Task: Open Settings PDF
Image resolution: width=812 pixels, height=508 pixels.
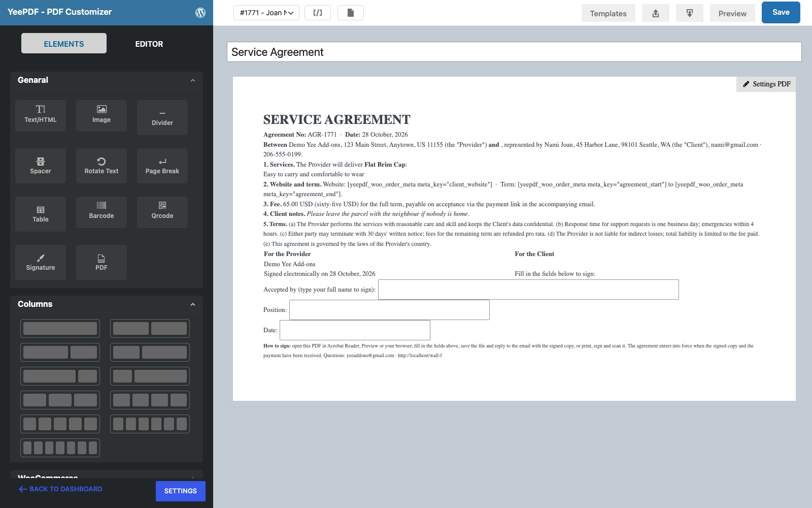Action: point(766,84)
